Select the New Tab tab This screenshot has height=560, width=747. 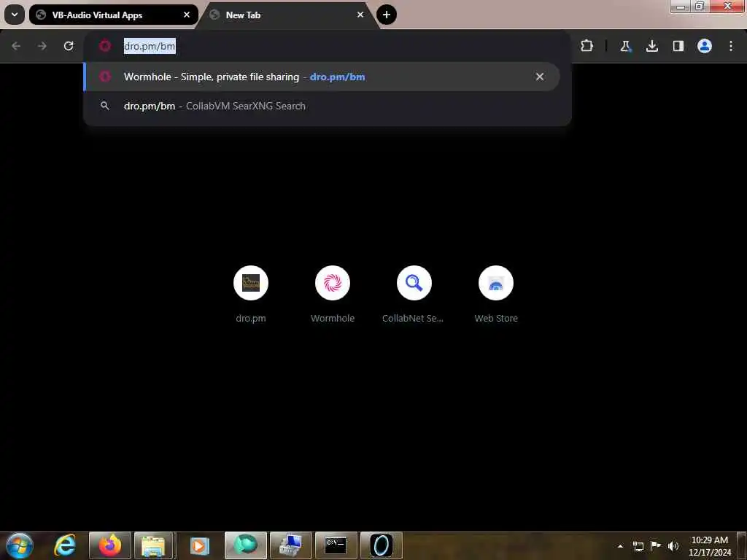(x=287, y=15)
